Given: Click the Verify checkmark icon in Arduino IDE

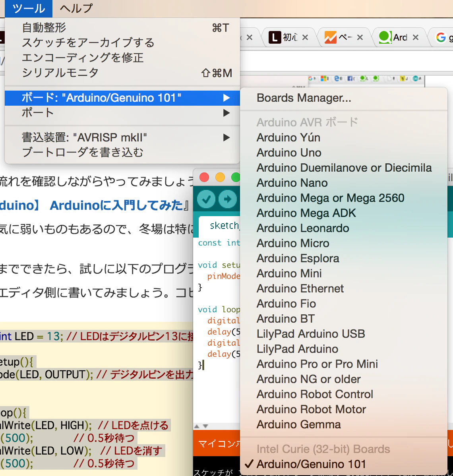Looking at the screenshot, I should (x=206, y=199).
